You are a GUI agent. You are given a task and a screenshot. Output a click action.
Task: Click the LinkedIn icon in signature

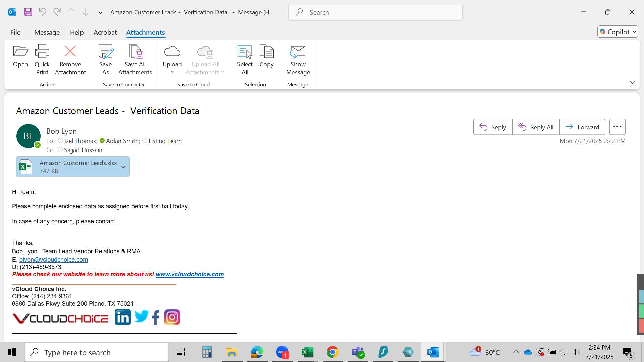point(123,317)
